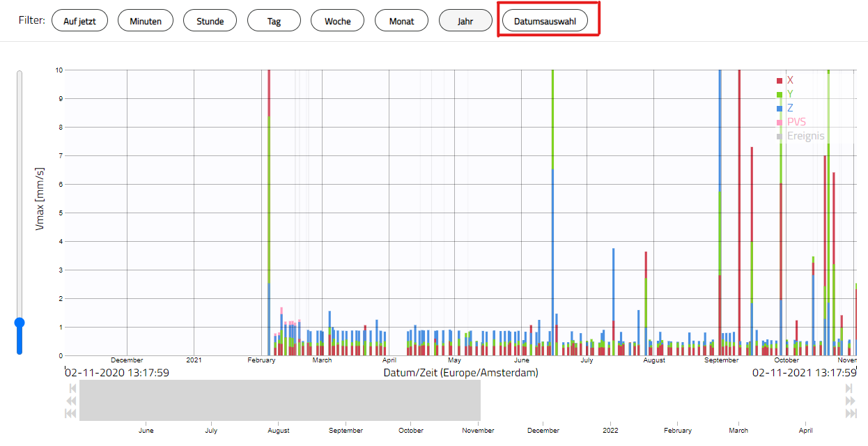Hide the Z series via legend
The width and height of the screenshot is (868, 446).
tap(785, 108)
